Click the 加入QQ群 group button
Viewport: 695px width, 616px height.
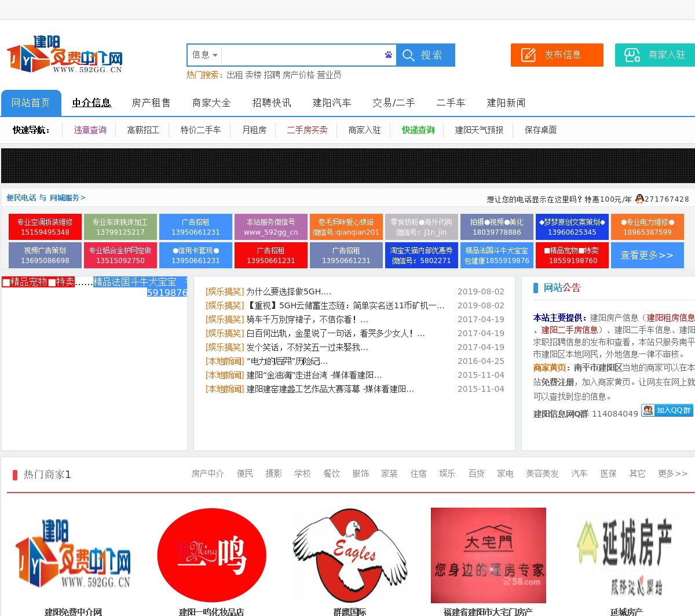[x=667, y=410]
